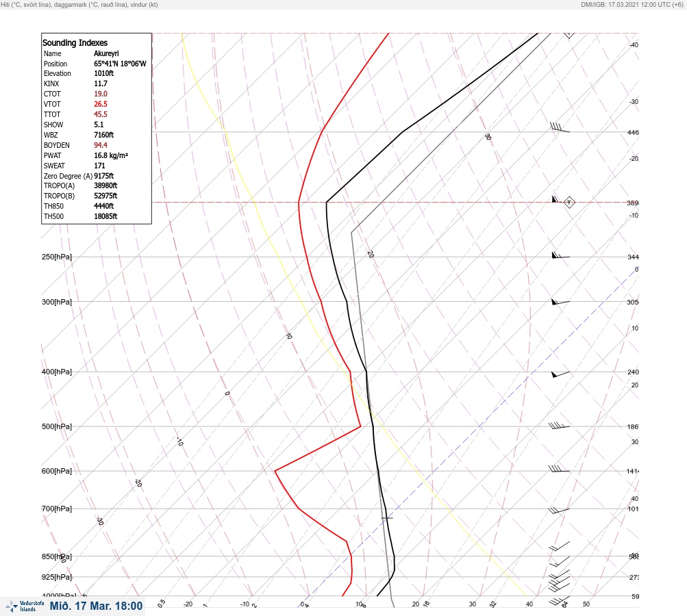687x616 pixels.
Task: Click the forecast time Mið. 17 Mar. 18:00
Action: tap(96, 606)
